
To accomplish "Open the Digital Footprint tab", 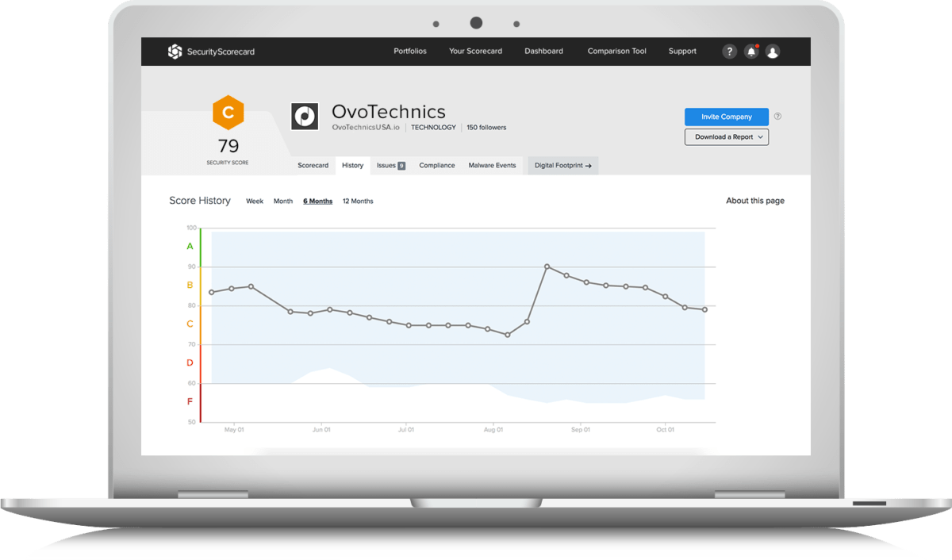I will pos(563,166).
